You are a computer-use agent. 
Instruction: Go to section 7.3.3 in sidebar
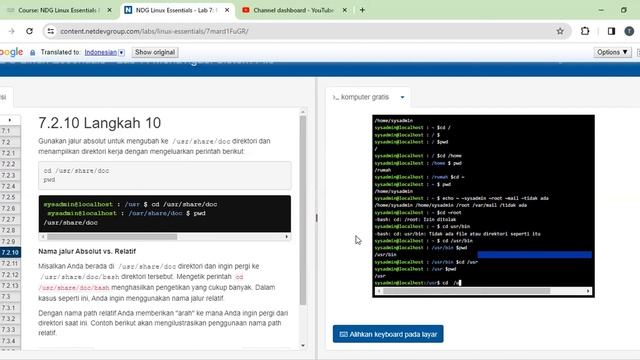coord(10,329)
